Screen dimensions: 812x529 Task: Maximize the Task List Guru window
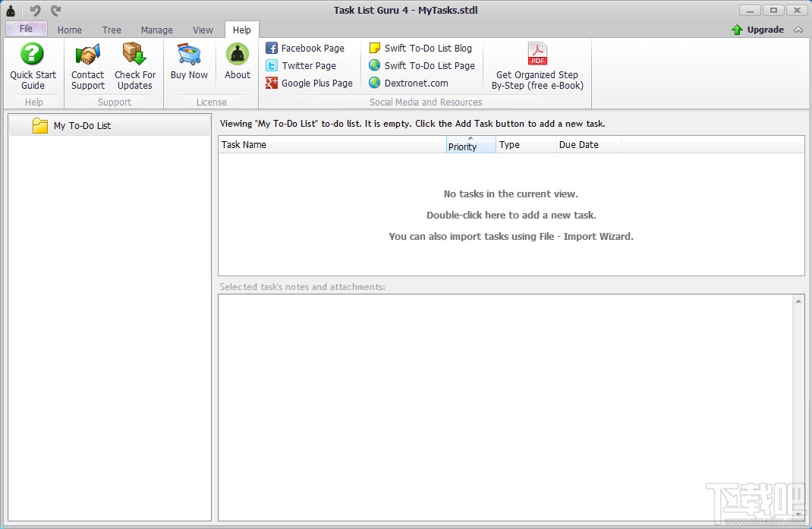(773, 11)
